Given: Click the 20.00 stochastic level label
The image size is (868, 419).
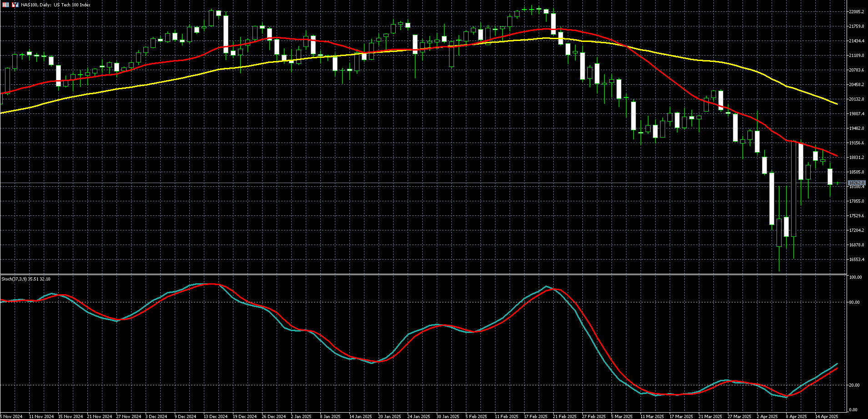Looking at the screenshot, I should point(855,385).
